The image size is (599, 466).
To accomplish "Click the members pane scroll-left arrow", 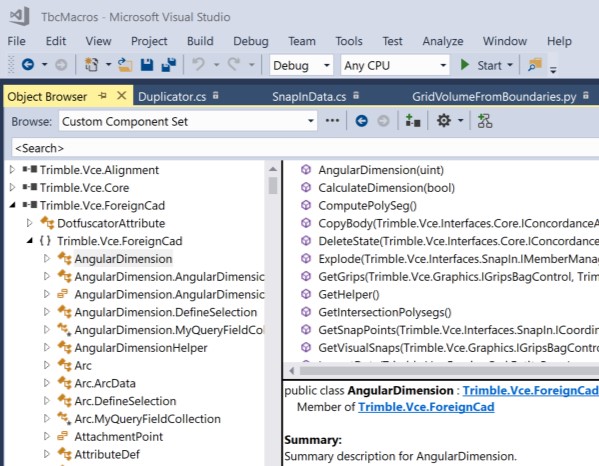I will [292, 371].
